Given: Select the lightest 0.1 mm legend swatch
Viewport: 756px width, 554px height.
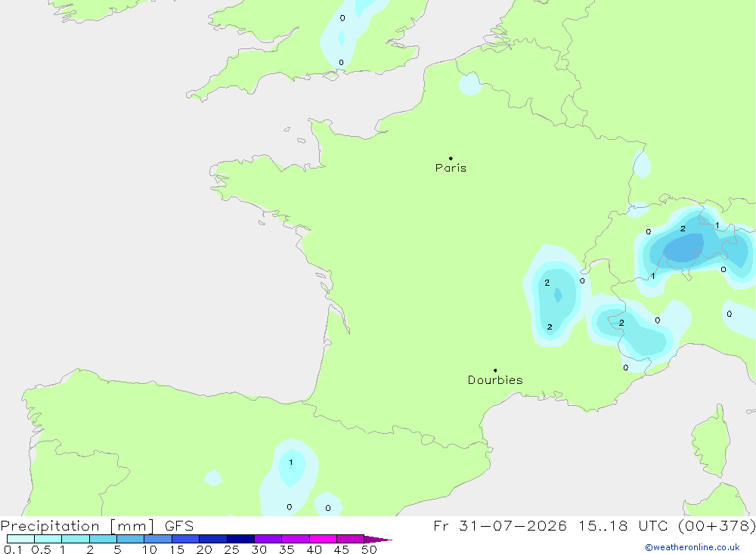Looking at the screenshot, I should [x=20, y=539].
